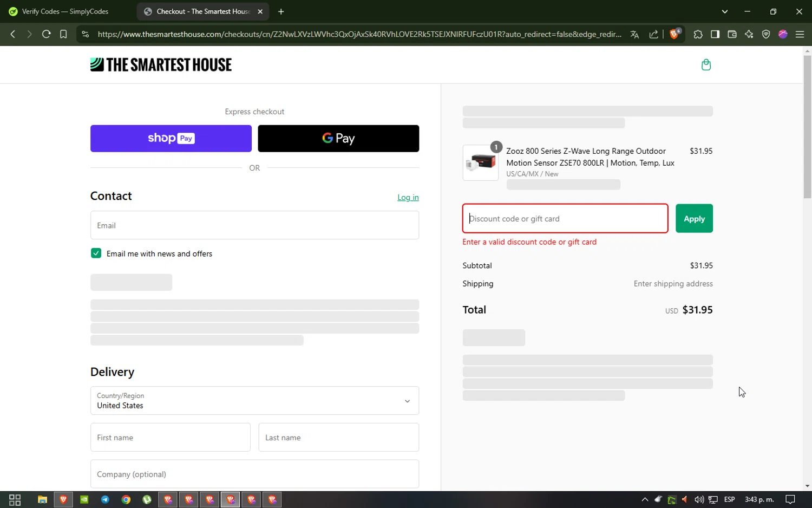Click the Total $31.95 amount
Image resolution: width=812 pixels, height=508 pixels.
click(x=697, y=310)
